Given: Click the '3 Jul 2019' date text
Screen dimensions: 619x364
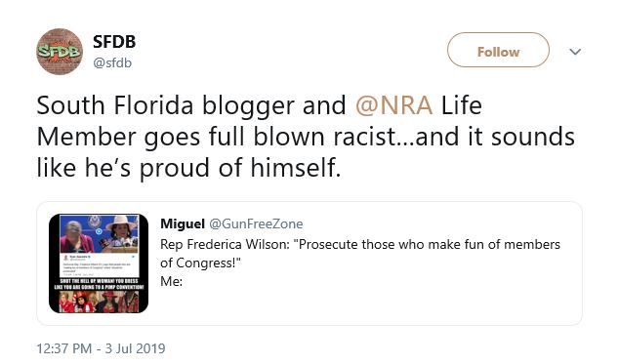Looking at the screenshot, I should [x=135, y=348].
